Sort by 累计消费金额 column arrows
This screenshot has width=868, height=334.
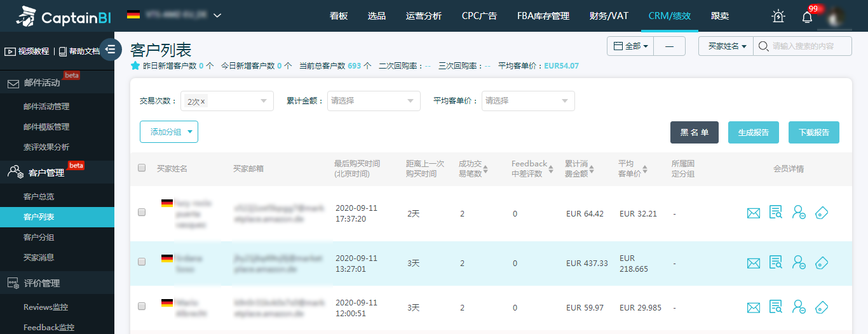click(592, 170)
